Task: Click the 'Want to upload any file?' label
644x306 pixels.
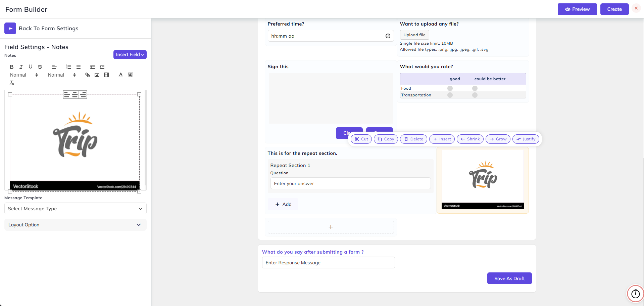Action: [429, 24]
